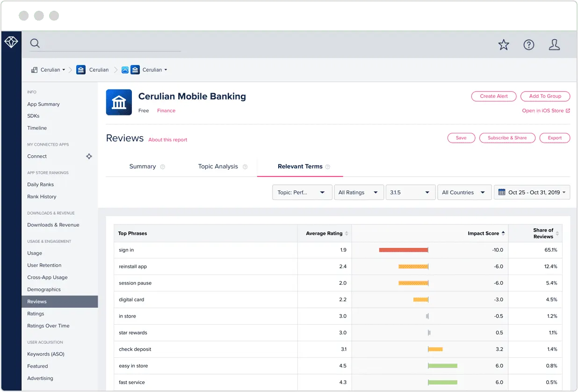Click the Summary tab info icon

(x=163, y=167)
